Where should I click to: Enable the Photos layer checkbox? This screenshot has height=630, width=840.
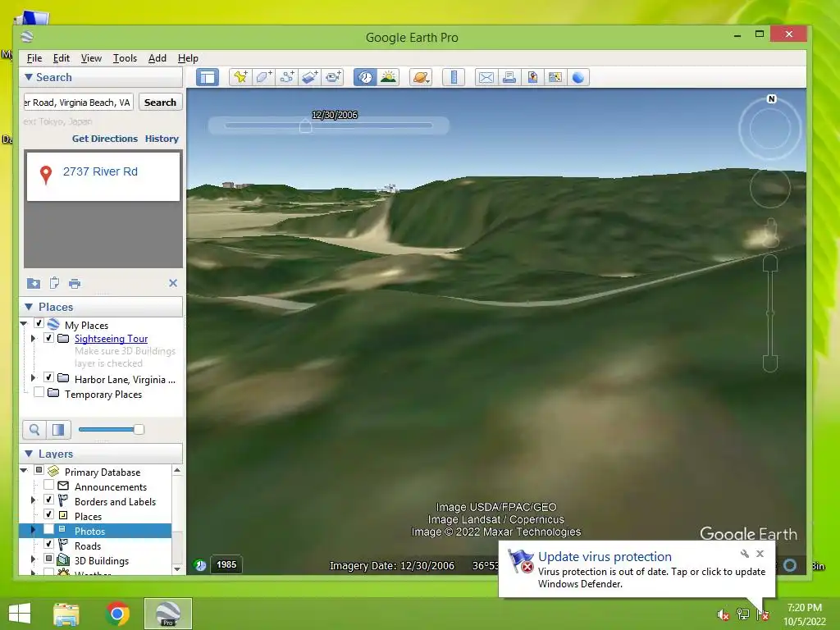click(x=48, y=529)
